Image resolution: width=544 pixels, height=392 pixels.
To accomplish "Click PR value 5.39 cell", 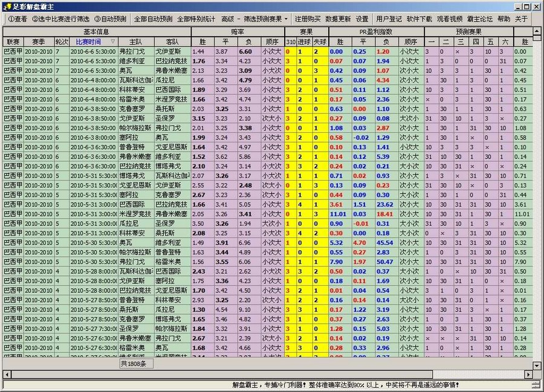I will (386, 156).
